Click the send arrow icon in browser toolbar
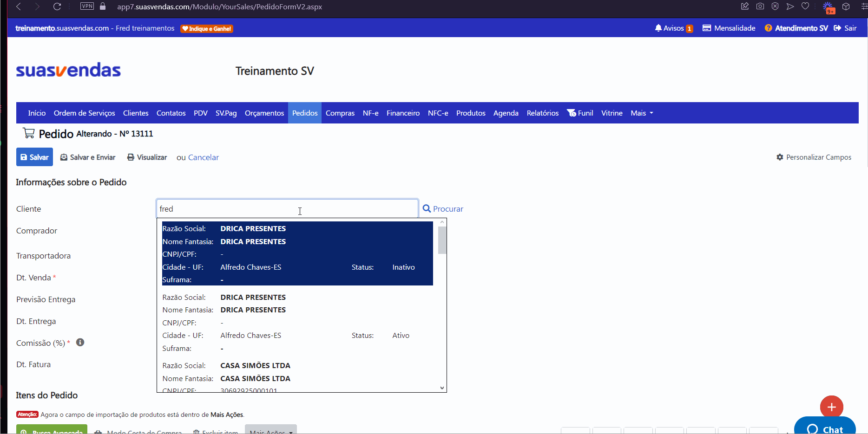Screen dimensions: 868x434 pos(790,6)
